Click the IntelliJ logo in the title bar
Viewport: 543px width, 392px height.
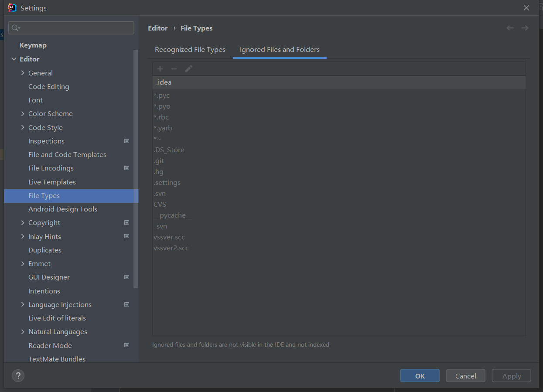pyautogui.click(x=12, y=8)
